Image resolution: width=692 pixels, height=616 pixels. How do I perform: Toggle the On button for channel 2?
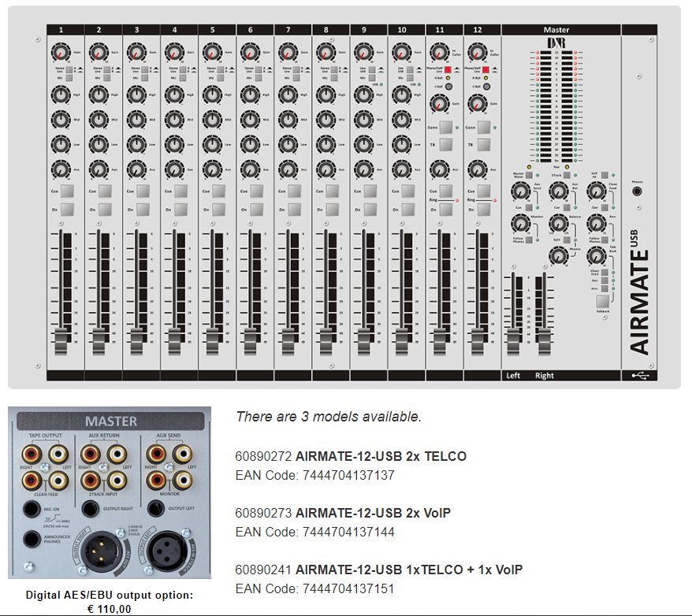(x=105, y=210)
